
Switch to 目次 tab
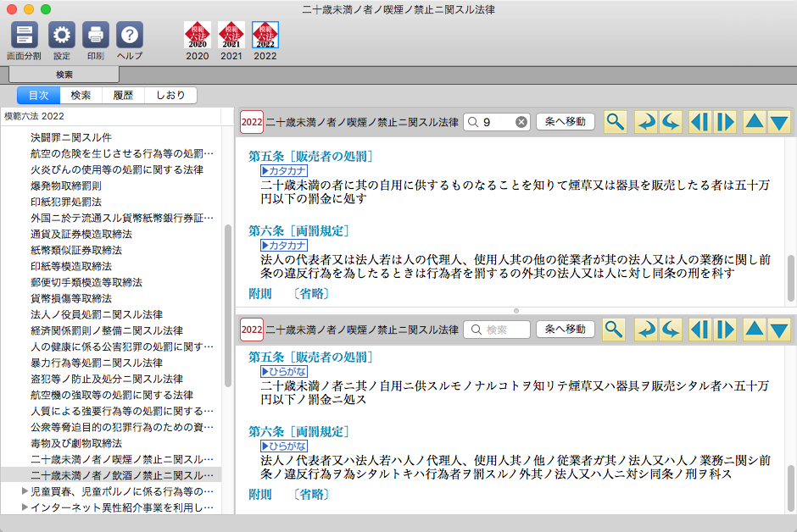tap(39, 96)
